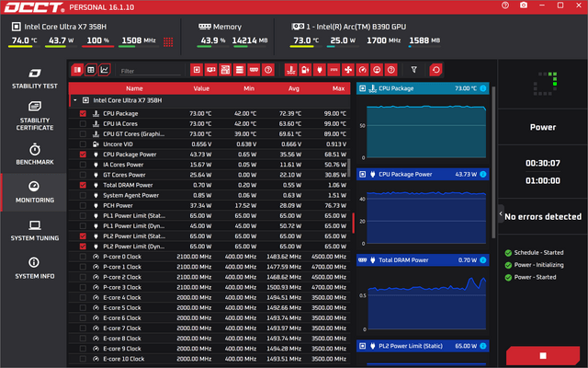Open help via the title bar question icon
The image size is (588, 368).
tap(505, 6)
